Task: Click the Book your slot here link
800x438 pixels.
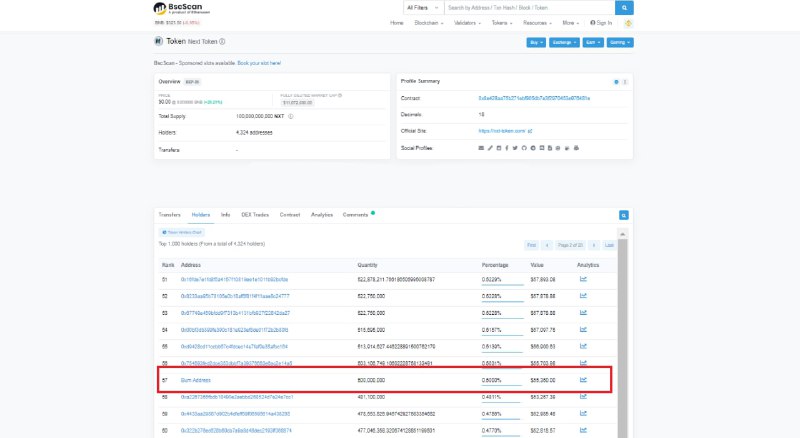Action: pos(259,63)
